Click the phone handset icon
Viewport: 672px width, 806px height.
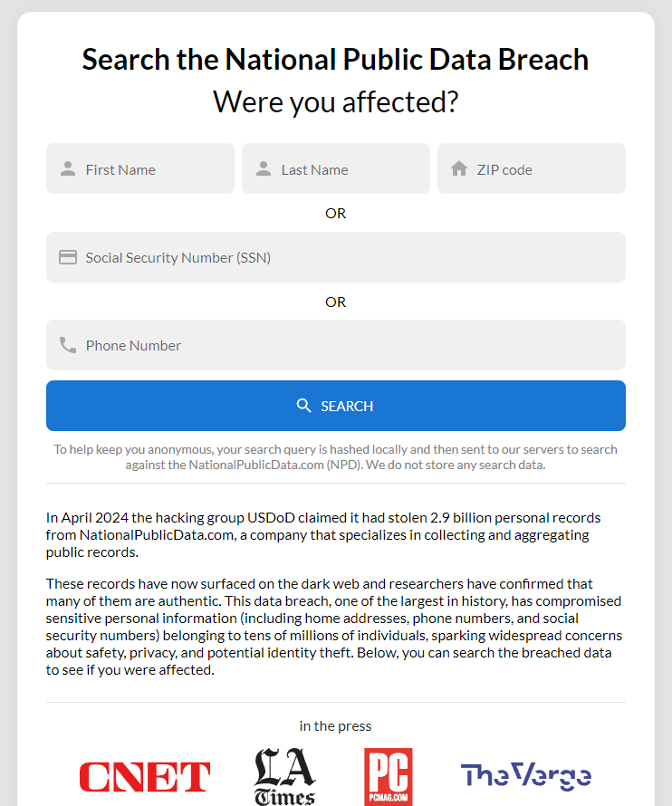pos(68,345)
